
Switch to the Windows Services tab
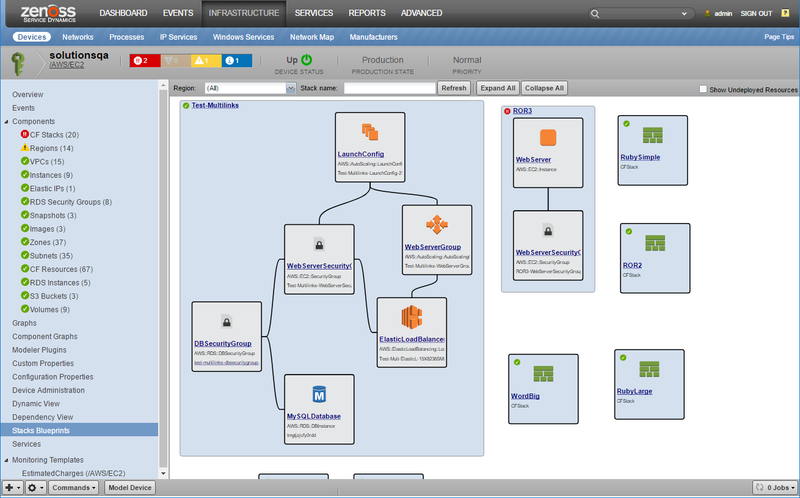point(243,37)
